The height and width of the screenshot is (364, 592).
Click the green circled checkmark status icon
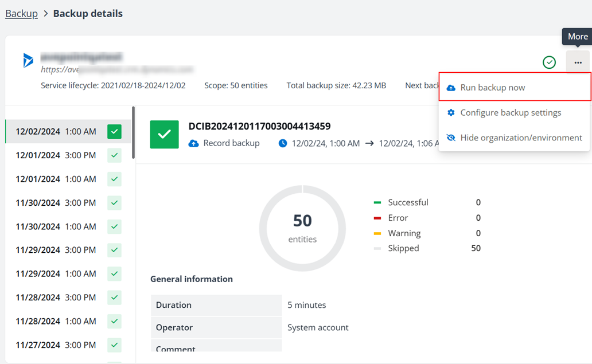click(549, 62)
